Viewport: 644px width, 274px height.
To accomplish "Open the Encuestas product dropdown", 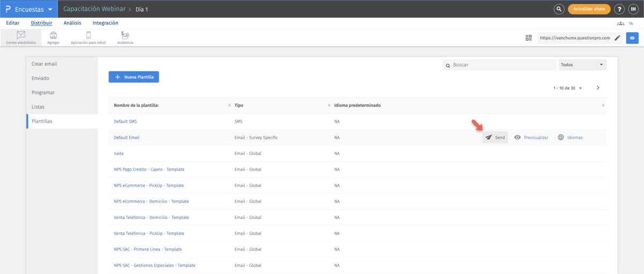I will tap(29, 9).
